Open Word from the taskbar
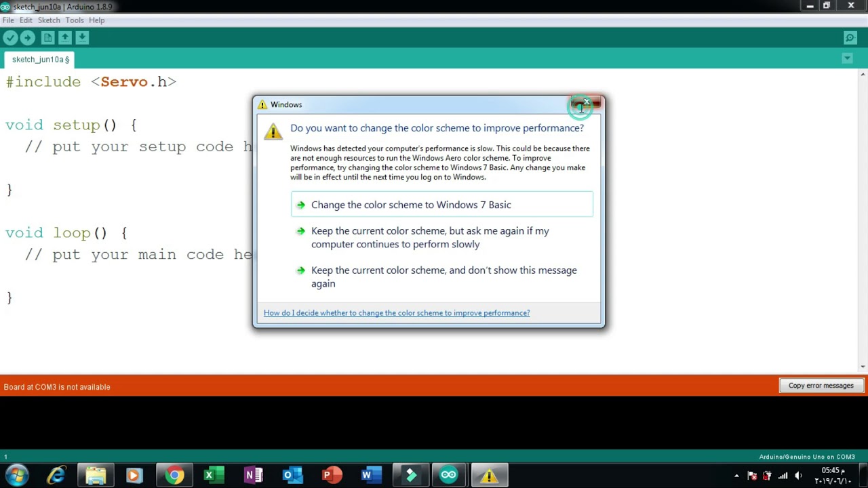The width and height of the screenshot is (868, 488). 370,475
